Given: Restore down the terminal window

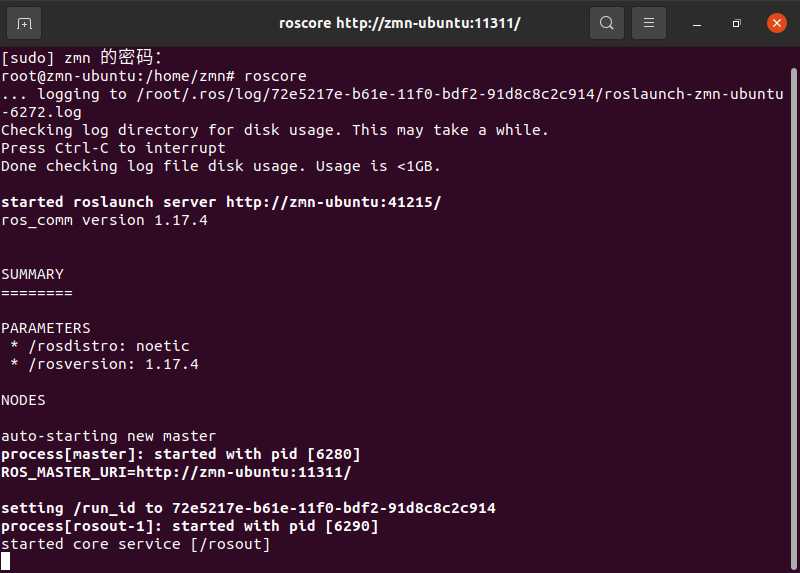Looking at the screenshot, I should coord(736,23).
